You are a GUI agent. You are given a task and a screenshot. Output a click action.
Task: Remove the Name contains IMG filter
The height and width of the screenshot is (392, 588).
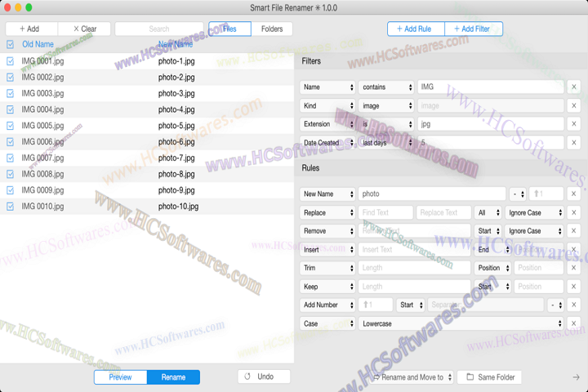click(x=574, y=87)
